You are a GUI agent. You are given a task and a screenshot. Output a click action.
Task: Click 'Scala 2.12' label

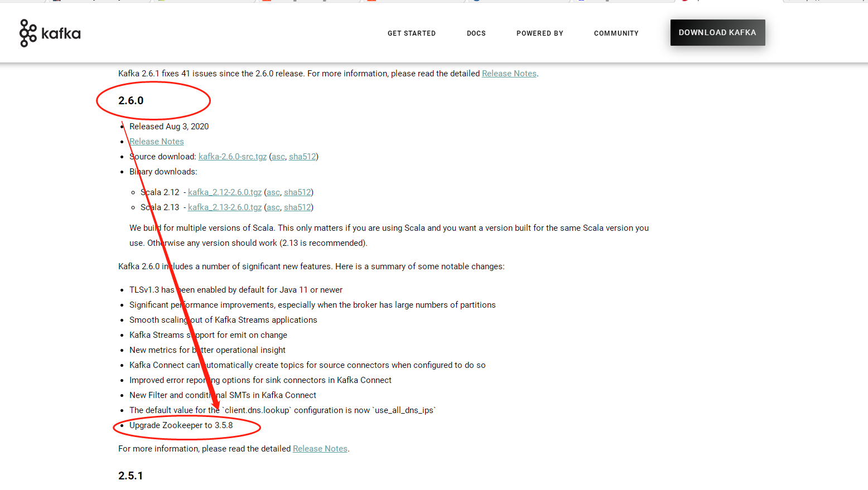point(160,192)
